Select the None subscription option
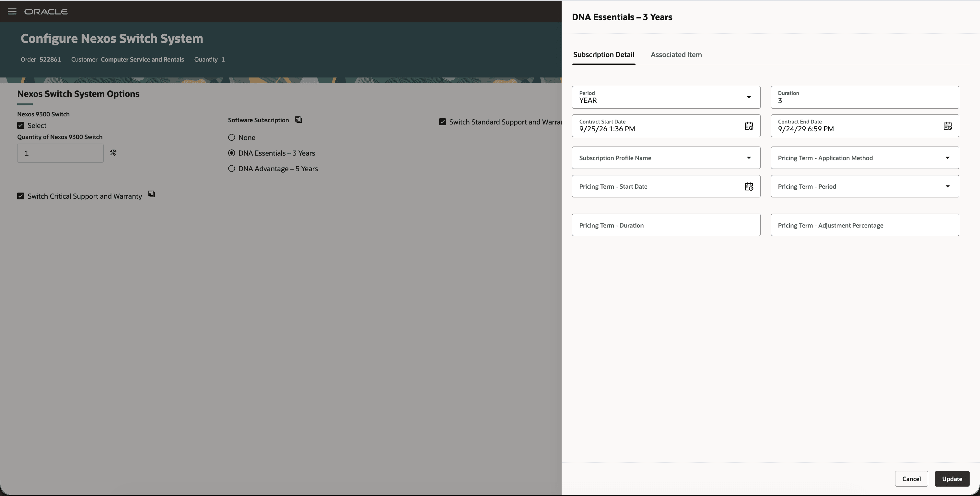This screenshot has width=980, height=496. click(231, 137)
